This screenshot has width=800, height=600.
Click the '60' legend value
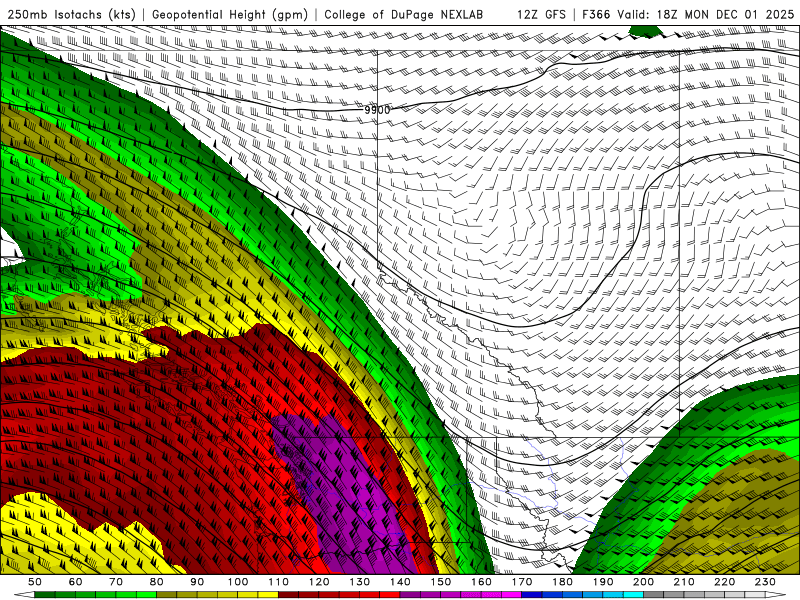coord(75,582)
